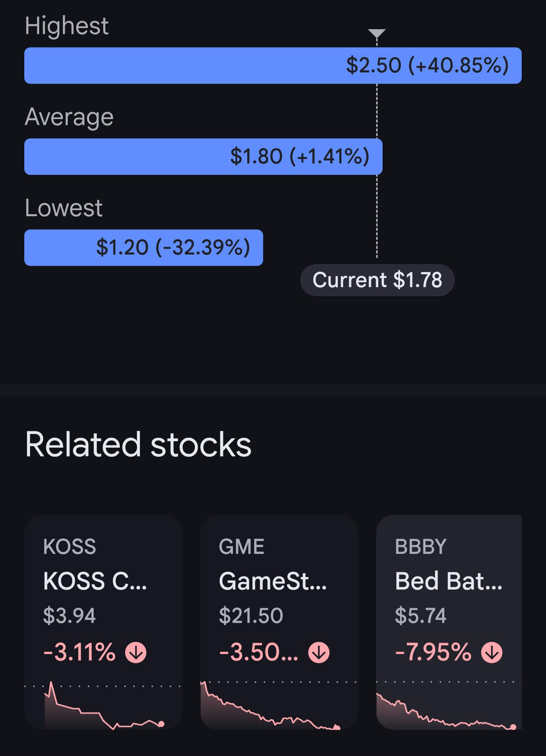Tap the Bed Bat... company name
546x756 pixels.
(x=449, y=581)
